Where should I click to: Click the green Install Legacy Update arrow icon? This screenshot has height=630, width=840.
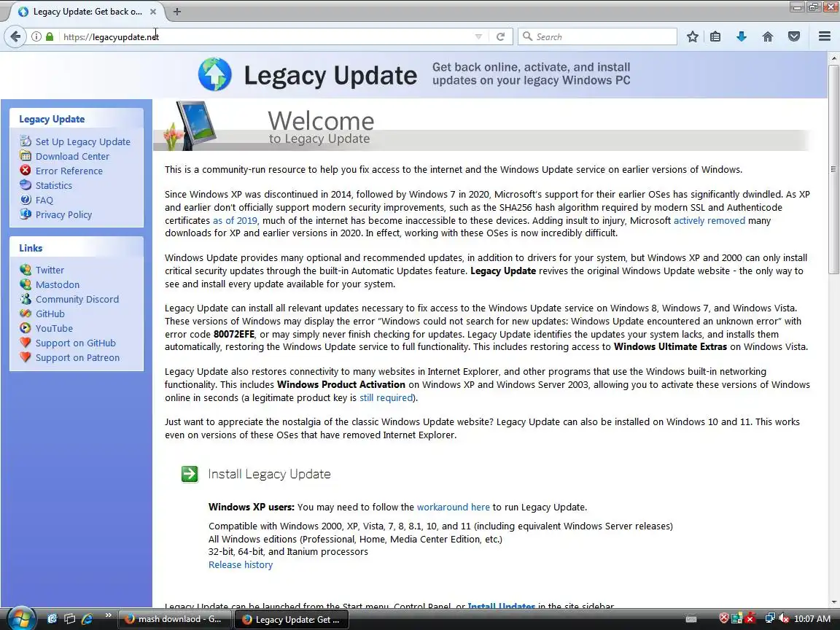click(x=190, y=473)
